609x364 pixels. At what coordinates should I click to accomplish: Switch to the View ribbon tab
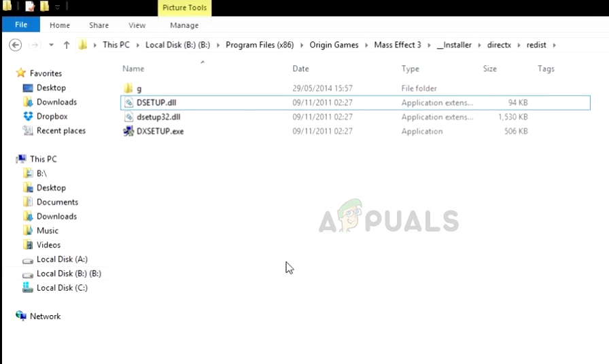point(137,25)
